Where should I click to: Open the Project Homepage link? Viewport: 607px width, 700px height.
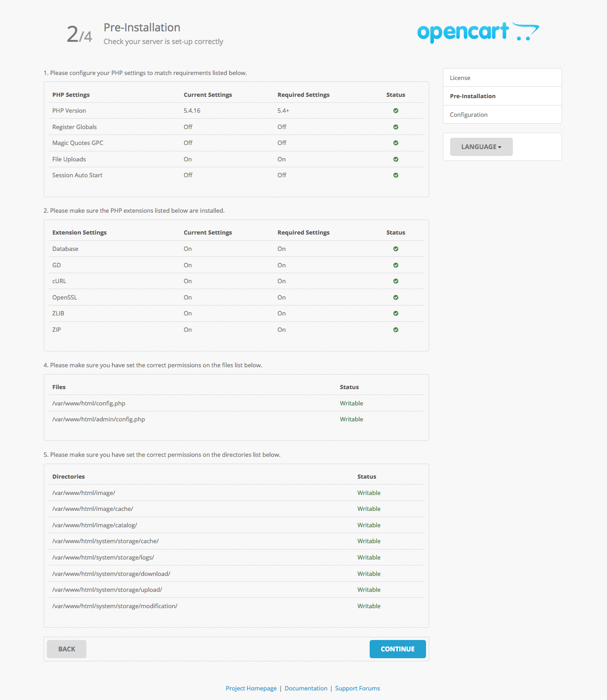[x=251, y=689]
